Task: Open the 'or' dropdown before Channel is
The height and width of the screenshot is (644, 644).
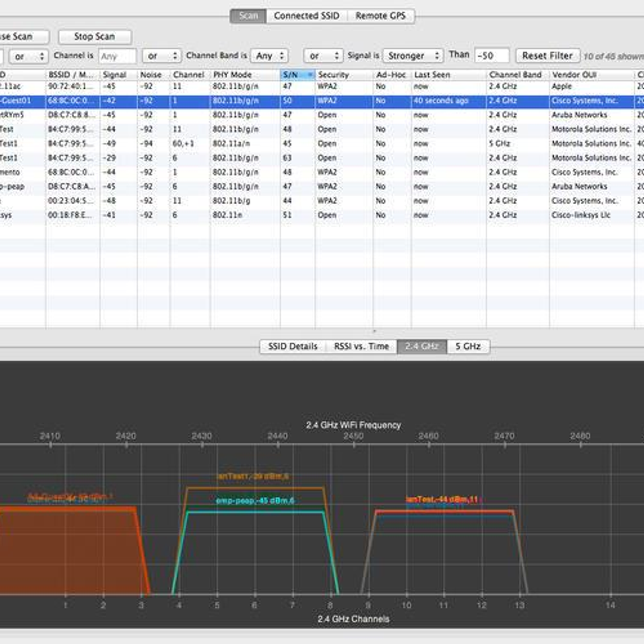Action: 29,56
